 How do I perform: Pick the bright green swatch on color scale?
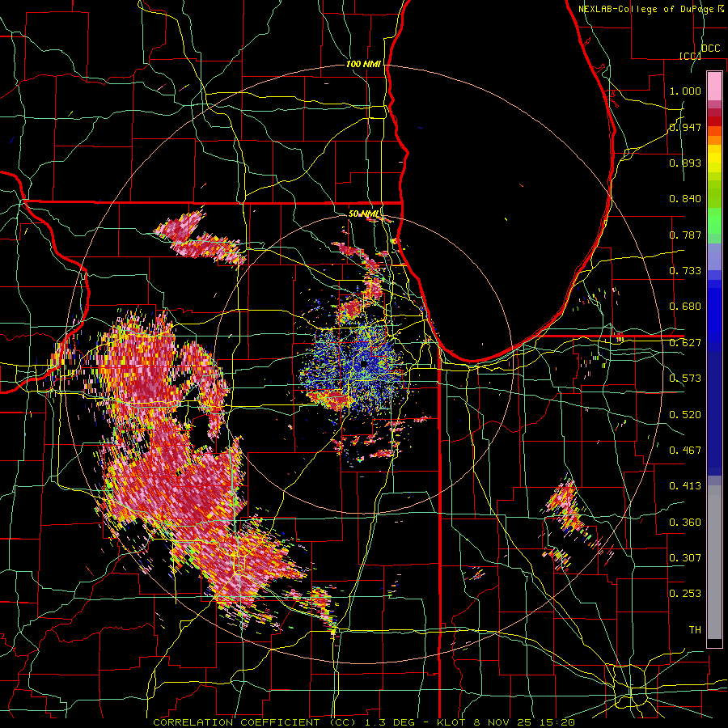(x=714, y=221)
